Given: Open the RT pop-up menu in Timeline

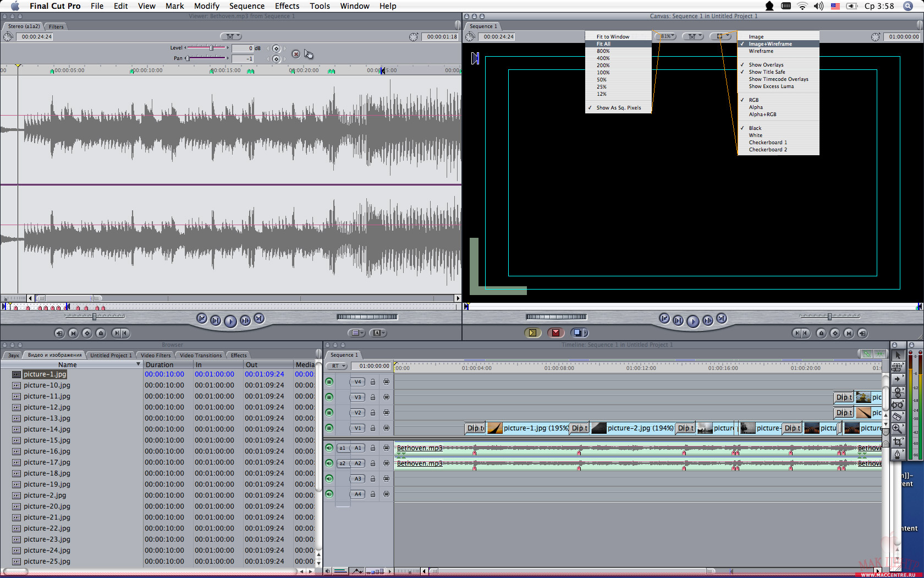Looking at the screenshot, I should coord(337,366).
